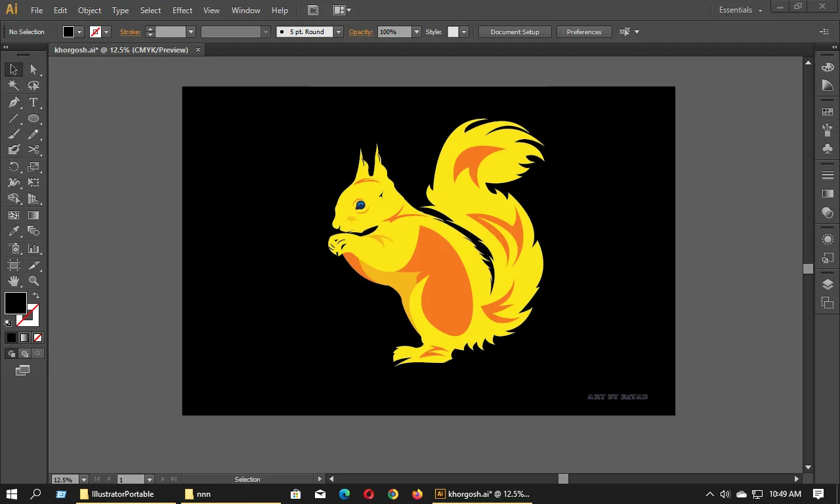This screenshot has height=504, width=840.
Task: Open Firefox from the taskbar
Action: pyautogui.click(x=417, y=494)
